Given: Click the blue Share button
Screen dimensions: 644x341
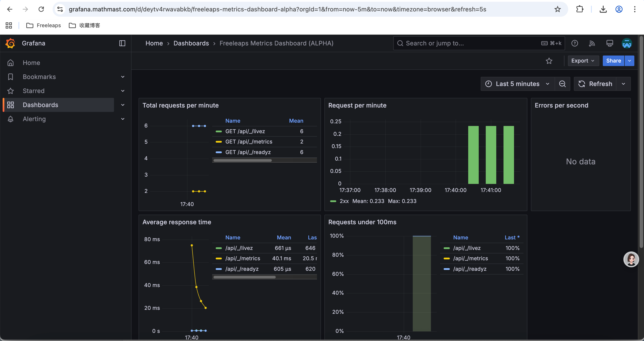Looking at the screenshot, I should point(613,61).
